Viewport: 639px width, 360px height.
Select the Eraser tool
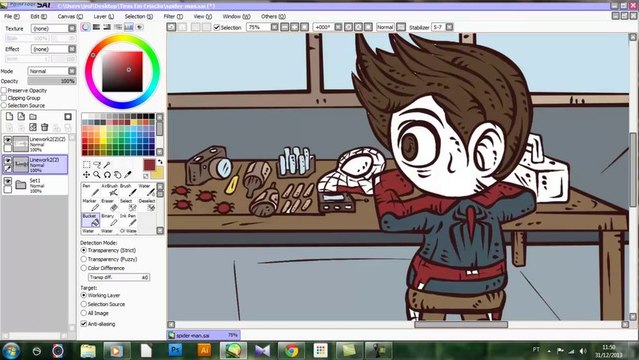[x=110, y=205]
